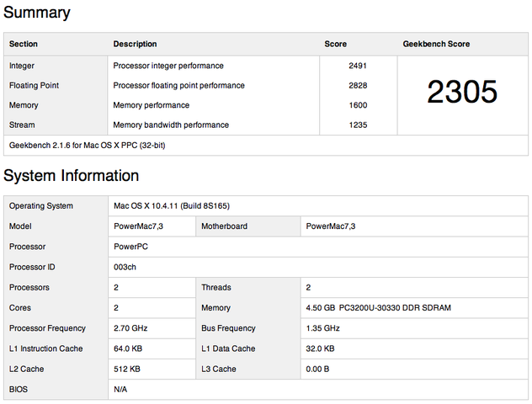
Task: Click the System Information heading
Action: pos(72,176)
